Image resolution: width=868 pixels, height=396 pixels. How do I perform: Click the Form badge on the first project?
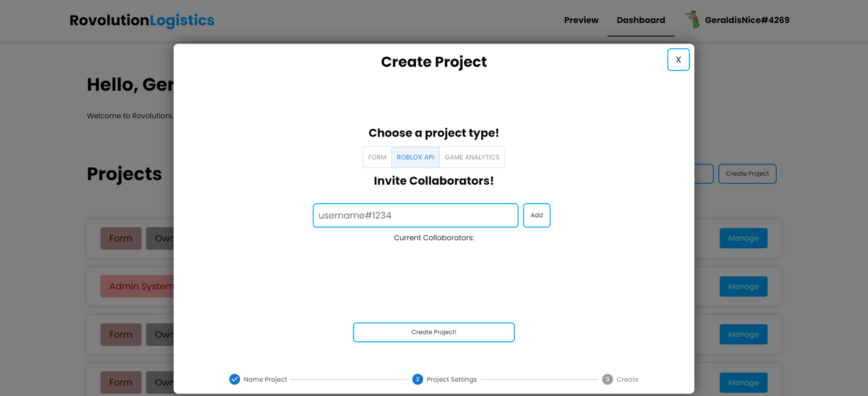click(x=120, y=238)
